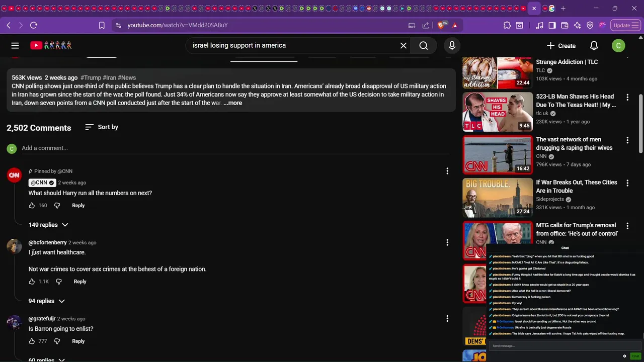Image resolution: width=644 pixels, height=362 pixels.
Task: Open the @CNN channel badge
Action: pyautogui.click(x=42, y=183)
